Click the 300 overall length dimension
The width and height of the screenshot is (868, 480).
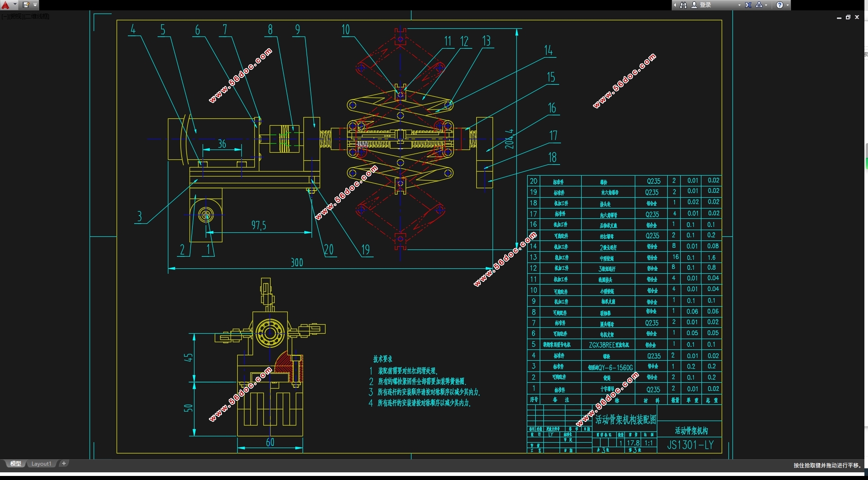pyautogui.click(x=297, y=263)
